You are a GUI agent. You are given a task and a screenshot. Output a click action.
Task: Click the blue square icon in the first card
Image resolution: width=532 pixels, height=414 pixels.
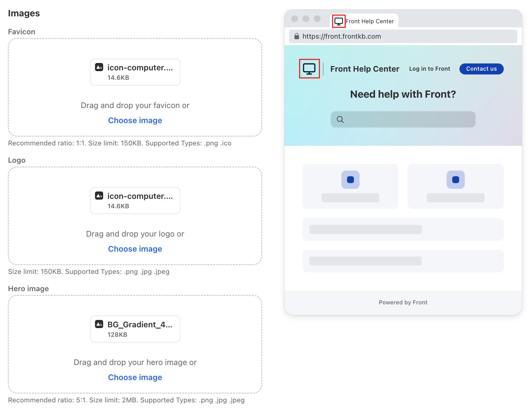pyautogui.click(x=350, y=180)
